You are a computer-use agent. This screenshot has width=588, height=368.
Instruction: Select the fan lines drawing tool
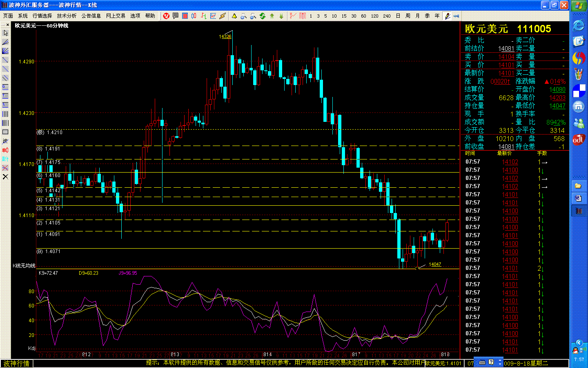[5, 51]
